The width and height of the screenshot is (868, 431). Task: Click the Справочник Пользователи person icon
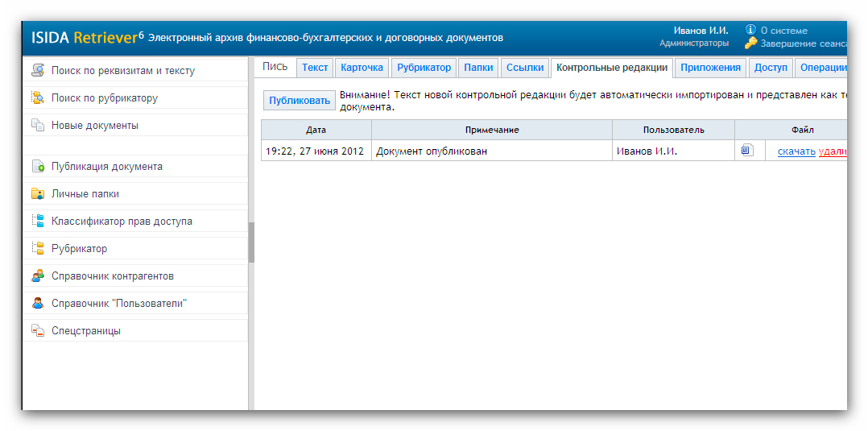(38, 303)
